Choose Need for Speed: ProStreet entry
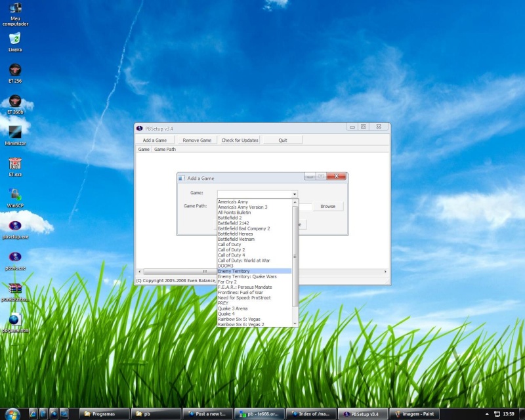Viewport: 525px width, 420px height. click(x=255, y=298)
